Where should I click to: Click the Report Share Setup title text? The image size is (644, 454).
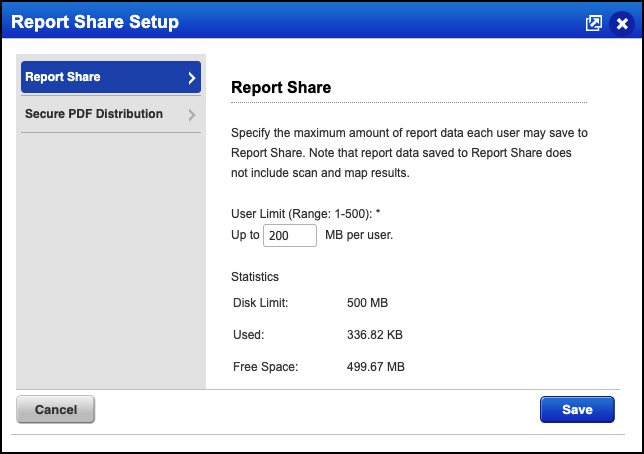95,22
